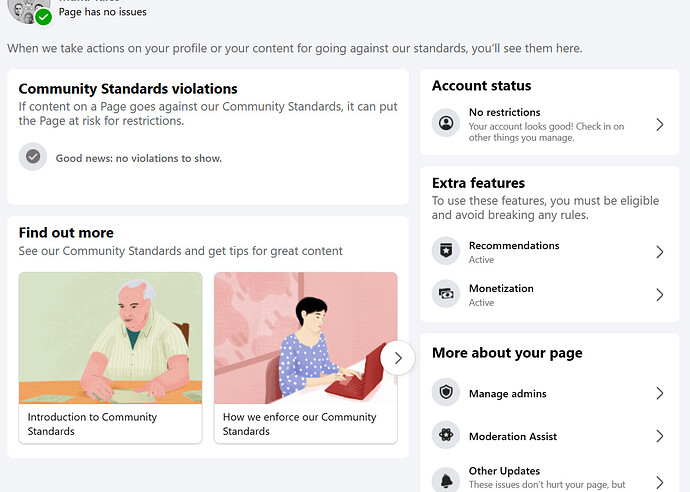Click the account status person icon

pos(446,123)
